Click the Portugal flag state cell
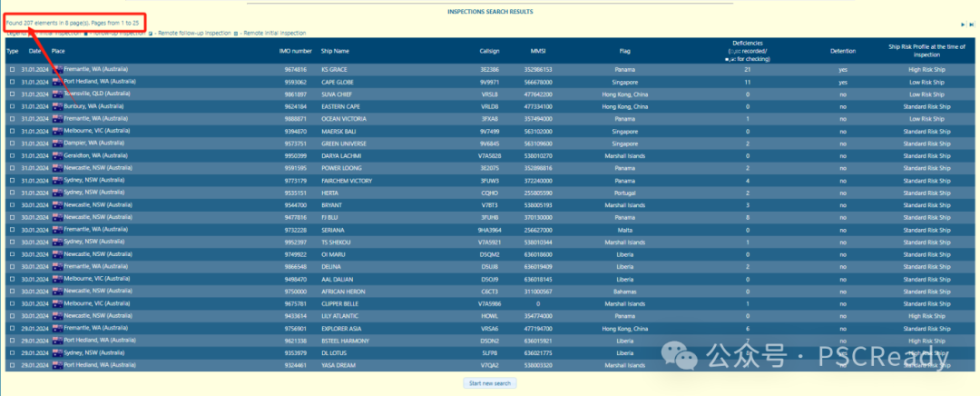Image resolution: width=980 pixels, height=396 pixels. (625, 193)
